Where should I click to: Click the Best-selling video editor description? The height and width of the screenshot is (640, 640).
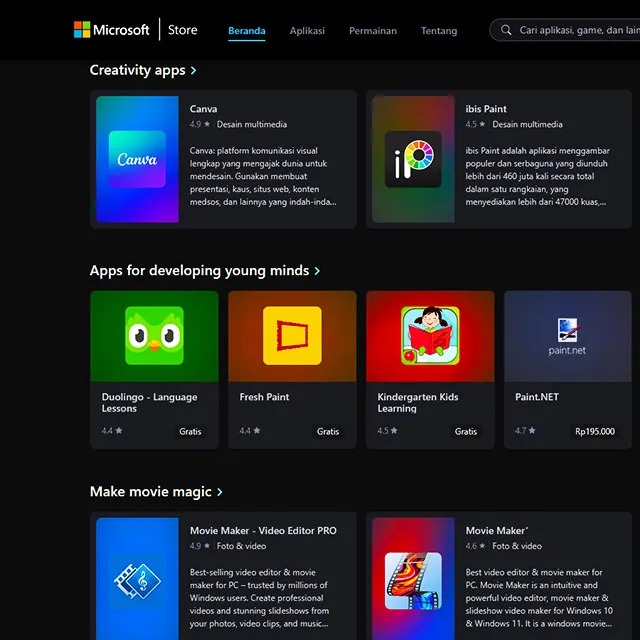[x=259, y=598]
